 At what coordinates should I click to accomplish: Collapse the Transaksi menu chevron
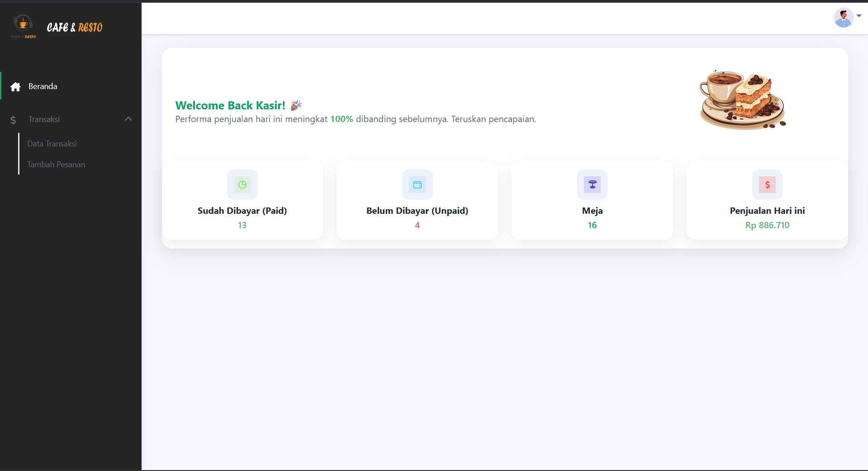(x=128, y=119)
